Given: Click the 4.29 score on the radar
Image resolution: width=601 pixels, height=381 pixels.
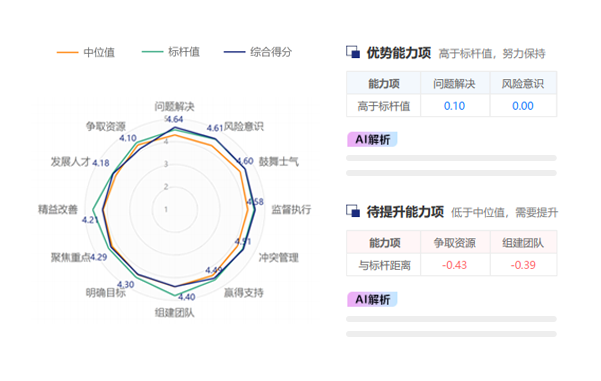Looking at the screenshot, I should click(99, 257).
